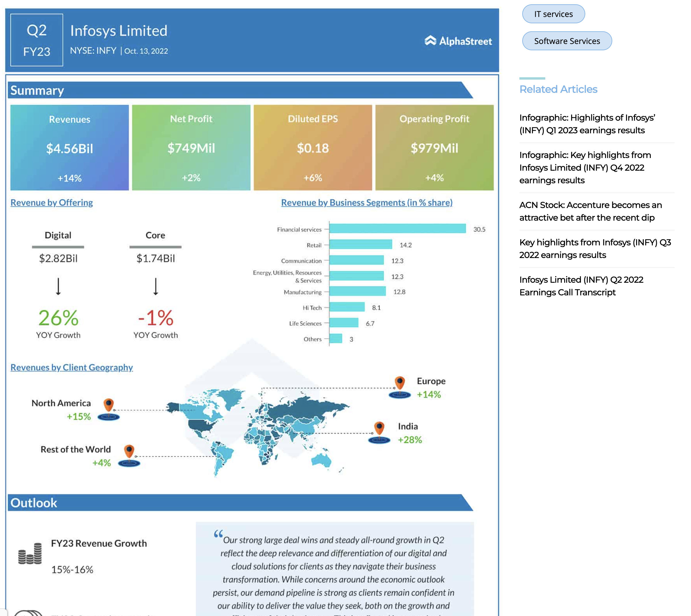Click the Outlook section banner
This screenshot has width=691, height=616.
pyautogui.click(x=240, y=503)
